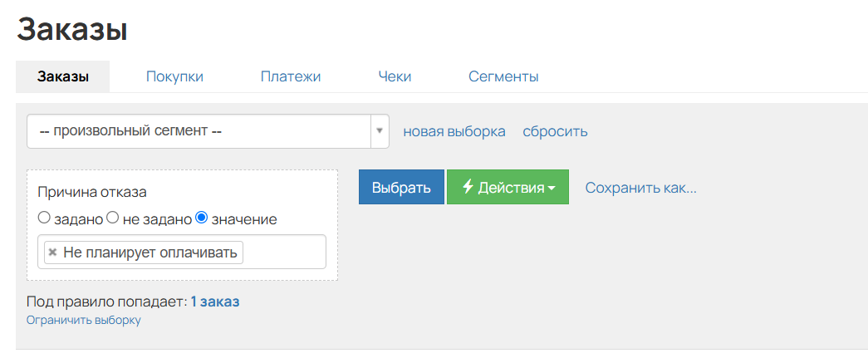Select the задано radio button
The width and height of the screenshot is (868, 358).
(44, 218)
